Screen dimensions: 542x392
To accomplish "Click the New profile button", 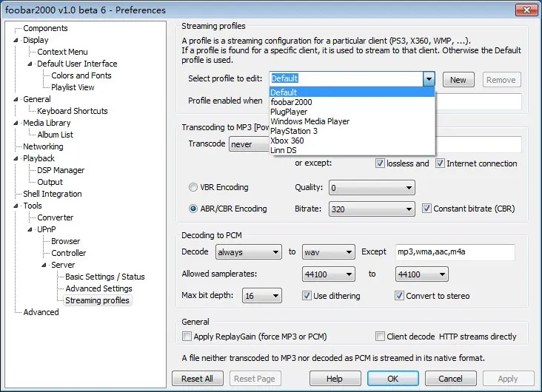I will [x=458, y=80].
